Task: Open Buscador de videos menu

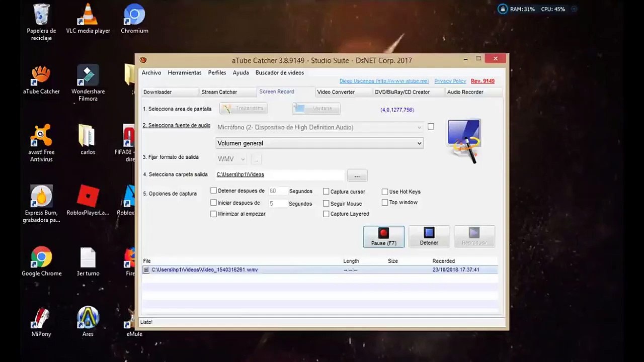Action: coord(280,72)
